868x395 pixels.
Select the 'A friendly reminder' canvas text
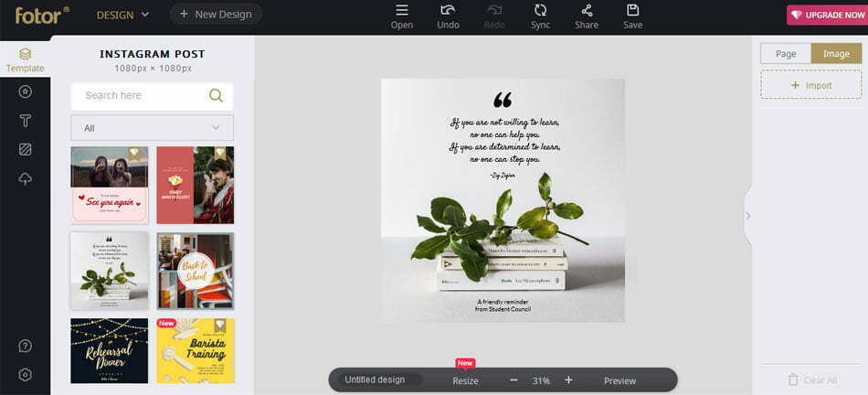pyautogui.click(x=503, y=305)
